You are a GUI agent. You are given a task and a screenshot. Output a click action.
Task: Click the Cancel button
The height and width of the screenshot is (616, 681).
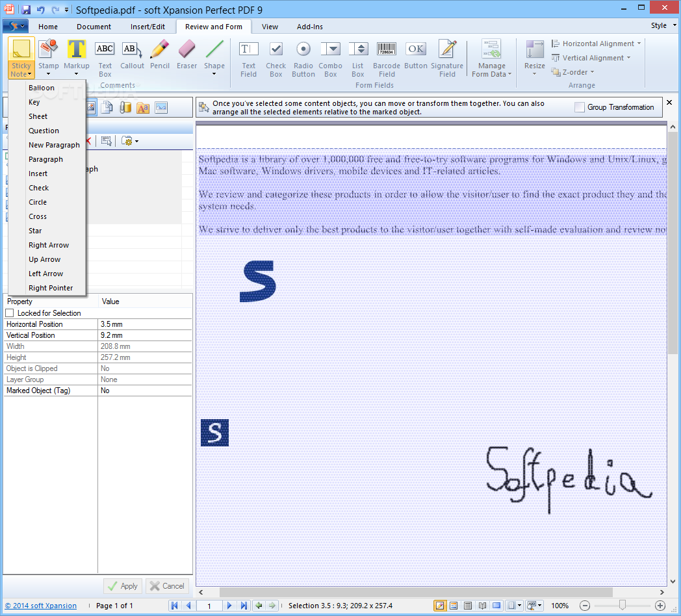167,585
